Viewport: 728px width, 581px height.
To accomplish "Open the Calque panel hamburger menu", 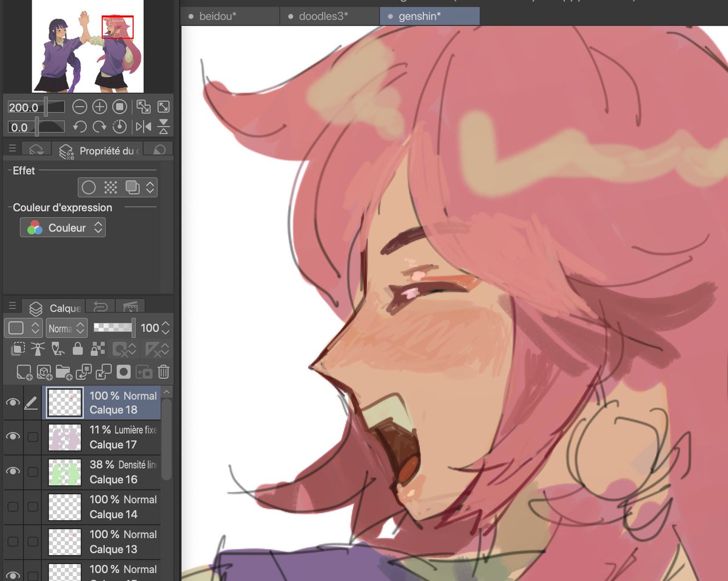I will coord(12,306).
